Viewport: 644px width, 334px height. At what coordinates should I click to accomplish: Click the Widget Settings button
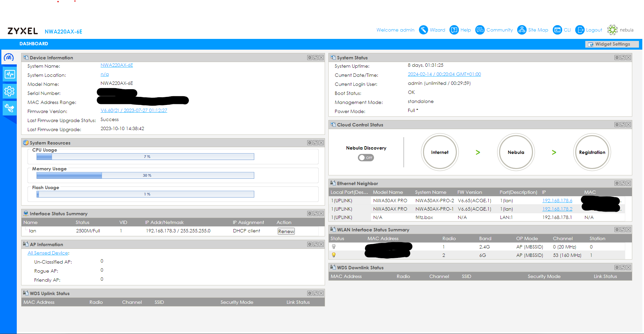click(612, 44)
